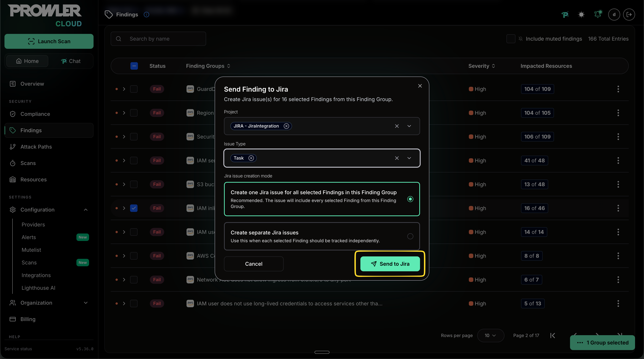Screen dimensions: 644x359
Task: Open the user avatar 'd' menu
Action: pyautogui.click(x=614, y=15)
